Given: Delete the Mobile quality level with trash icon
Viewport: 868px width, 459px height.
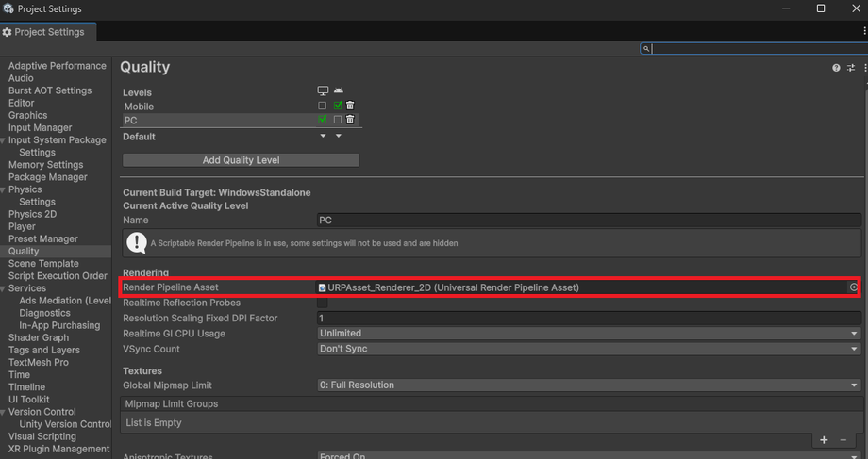Looking at the screenshot, I should tap(350, 105).
